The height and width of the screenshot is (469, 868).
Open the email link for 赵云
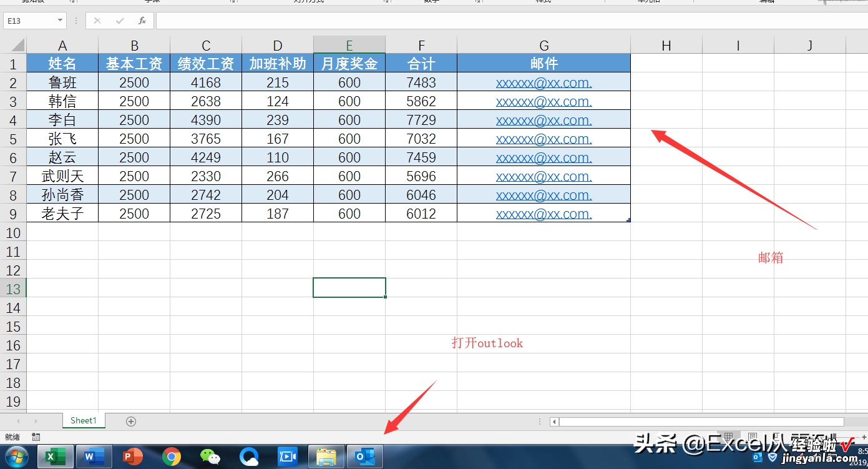544,157
